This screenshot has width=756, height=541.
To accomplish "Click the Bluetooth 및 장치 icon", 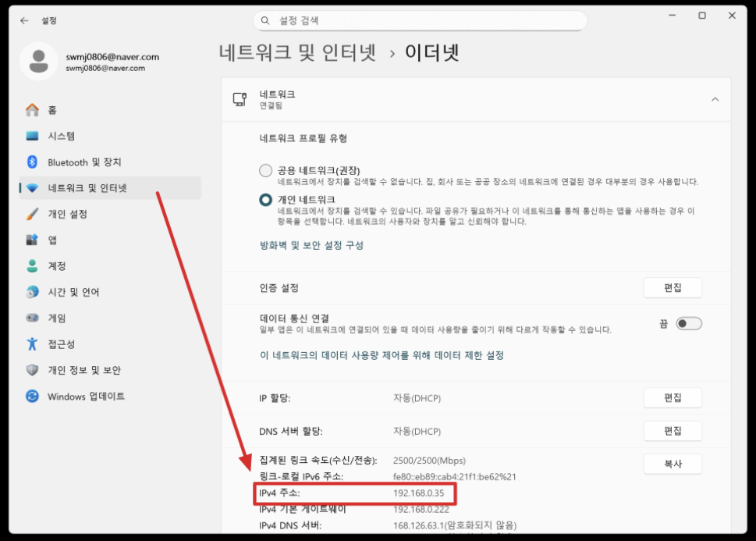I will [32, 162].
